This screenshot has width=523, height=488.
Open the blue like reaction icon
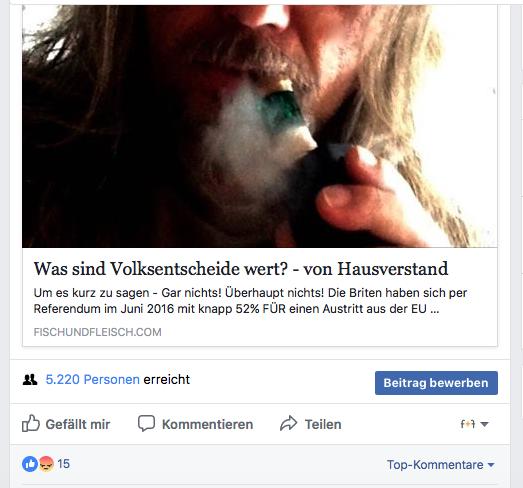coord(30,464)
